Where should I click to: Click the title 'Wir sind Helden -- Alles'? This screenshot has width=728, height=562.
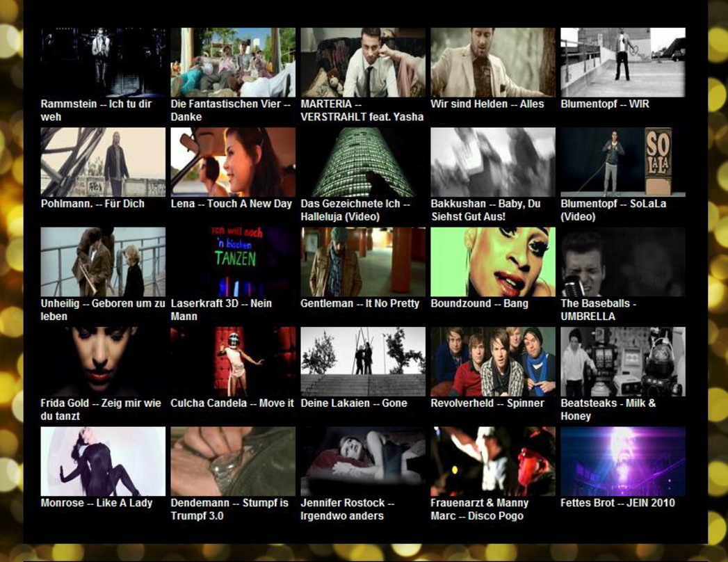click(x=487, y=104)
